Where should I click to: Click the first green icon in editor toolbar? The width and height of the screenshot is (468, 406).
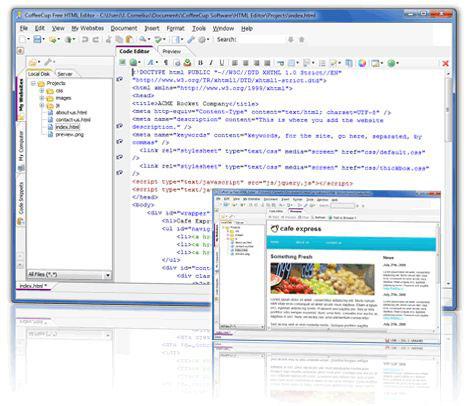coord(122,62)
